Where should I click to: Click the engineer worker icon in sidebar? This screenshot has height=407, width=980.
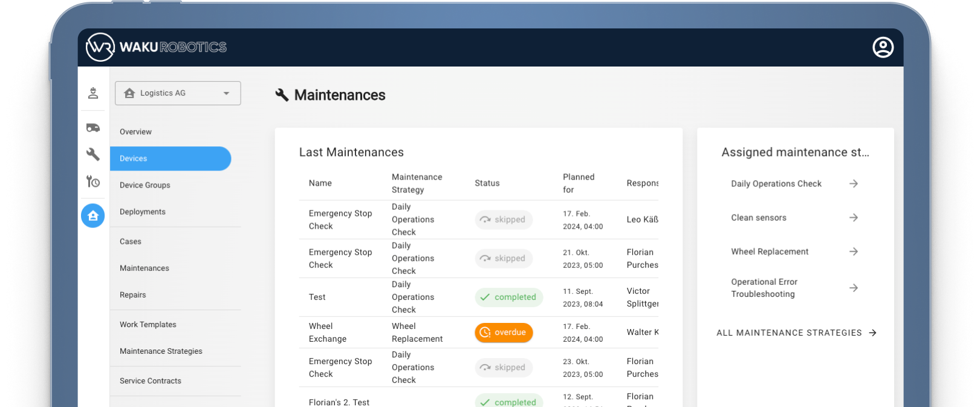click(93, 93)
